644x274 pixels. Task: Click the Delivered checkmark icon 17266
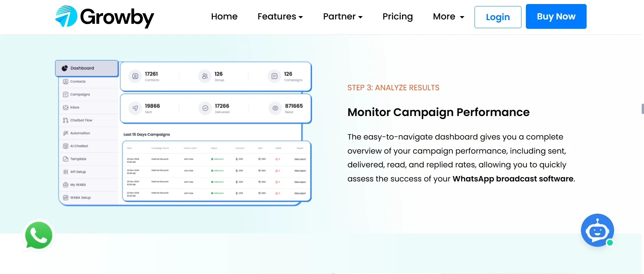pyautogui.click(x=205, y=108)
